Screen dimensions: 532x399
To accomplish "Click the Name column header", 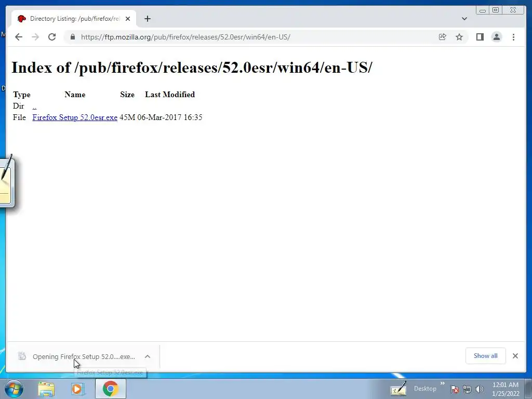I will pyautogui.click(x=75, y=95).
